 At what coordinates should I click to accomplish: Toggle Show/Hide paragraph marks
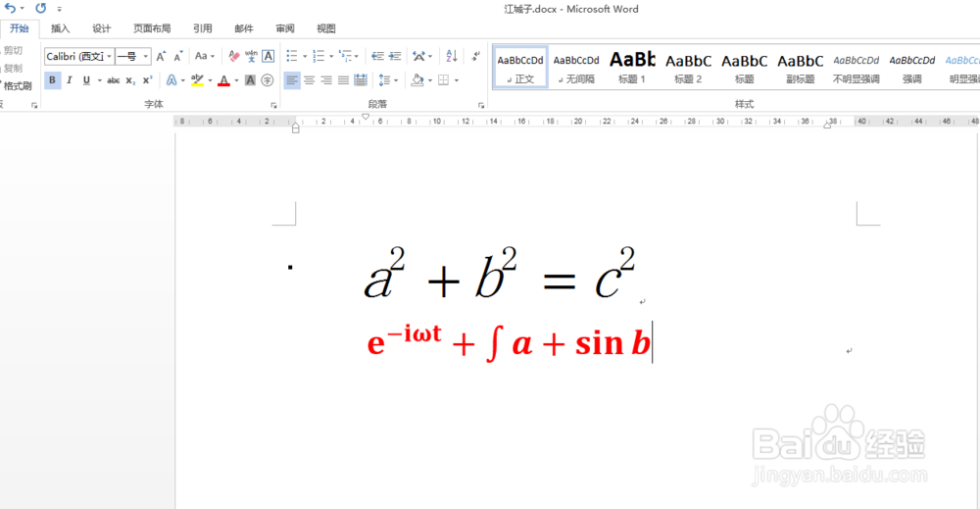click(476, 56)
